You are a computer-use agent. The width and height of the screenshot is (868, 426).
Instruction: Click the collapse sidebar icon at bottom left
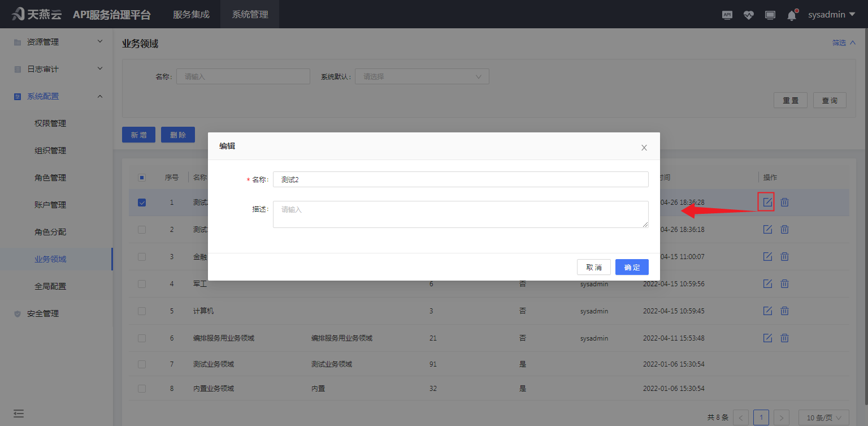(x=18, y=413)
